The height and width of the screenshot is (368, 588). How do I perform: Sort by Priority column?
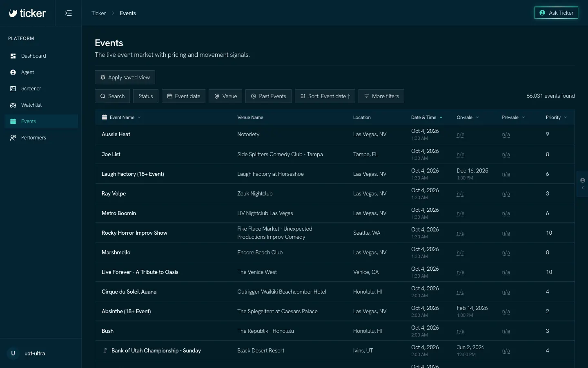click(556, 117)
